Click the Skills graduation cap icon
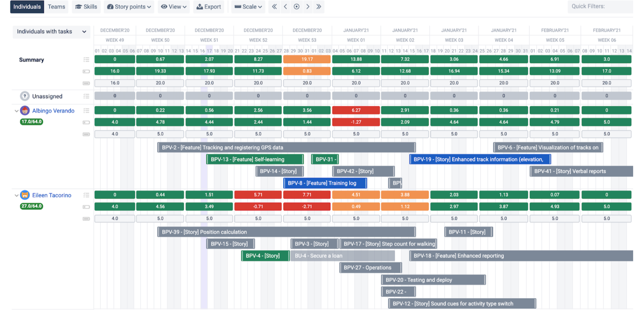The height and width of the screenshot is (320, 644). pos(78,7)
